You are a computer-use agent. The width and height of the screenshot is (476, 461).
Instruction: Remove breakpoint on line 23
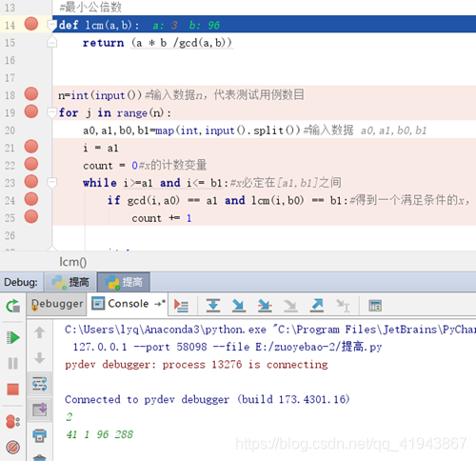[x=31, y=182]
